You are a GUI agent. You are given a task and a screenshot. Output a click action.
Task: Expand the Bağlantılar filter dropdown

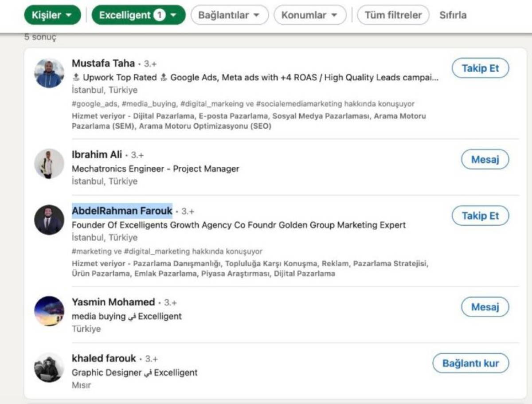(229, 15)
